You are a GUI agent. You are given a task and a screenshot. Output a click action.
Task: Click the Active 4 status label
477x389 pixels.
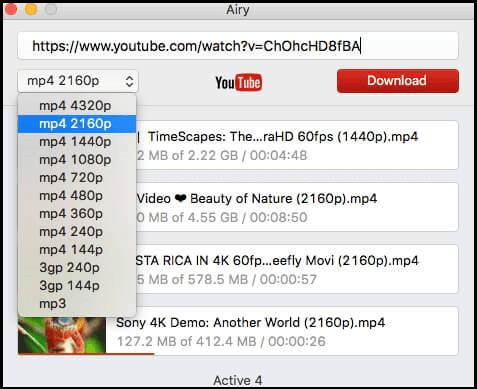[x=238, y=380]
